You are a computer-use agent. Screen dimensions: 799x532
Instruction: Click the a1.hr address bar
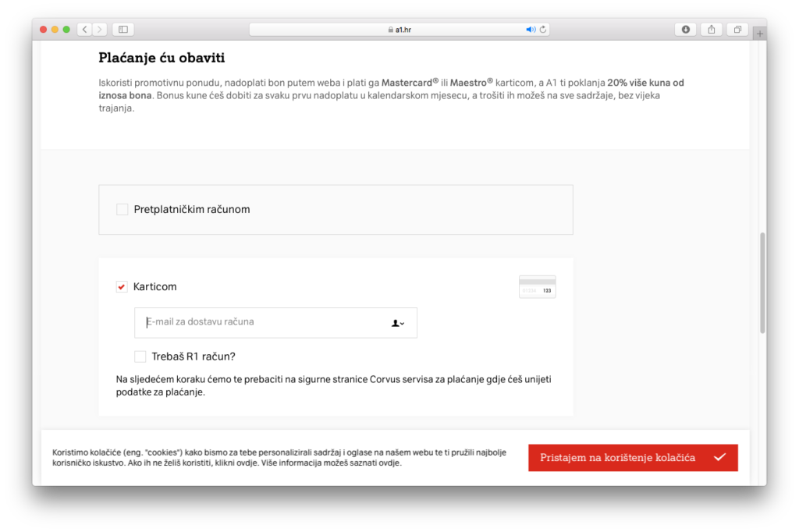[399, 30]
